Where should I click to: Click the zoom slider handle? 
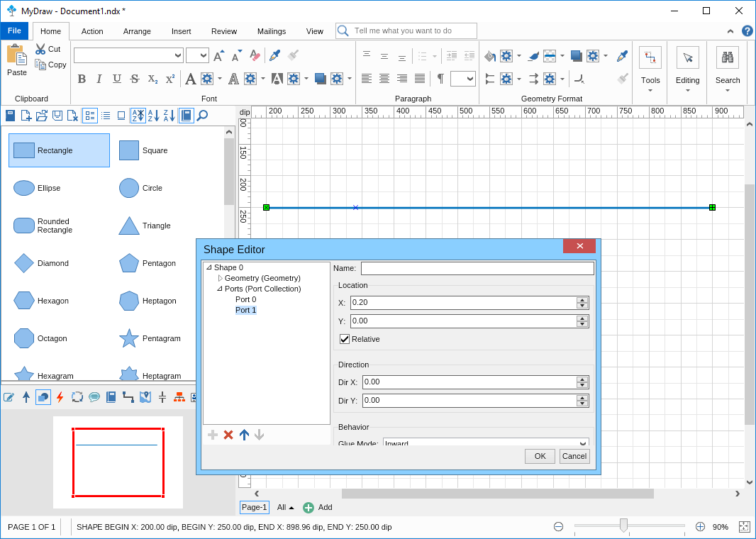coord(623,526)
